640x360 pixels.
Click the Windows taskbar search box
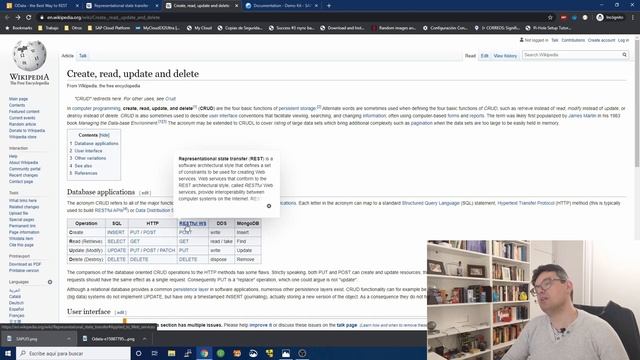click(73, 353)
